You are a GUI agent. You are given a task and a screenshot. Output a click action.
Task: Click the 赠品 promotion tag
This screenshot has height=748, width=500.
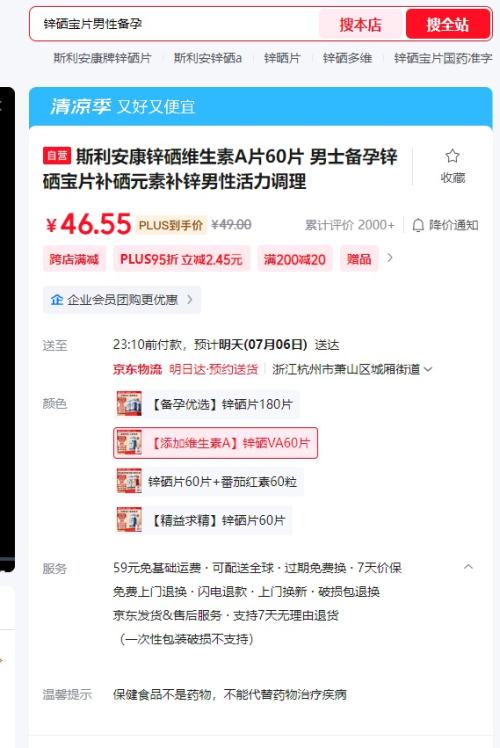[359, 259]
